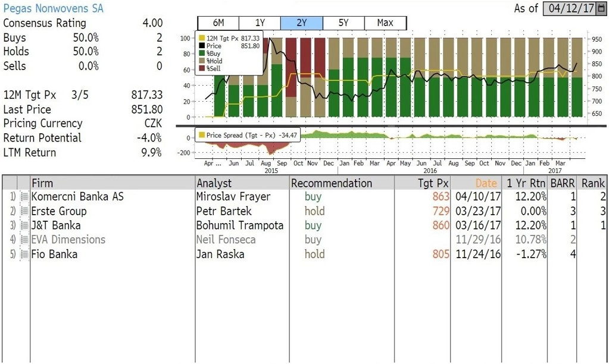The height and width of the screenshot is (364, 609).
Task: Click the hold recommendation for Fio Banka
Action: pyautogui.click(x=314, y=255)
